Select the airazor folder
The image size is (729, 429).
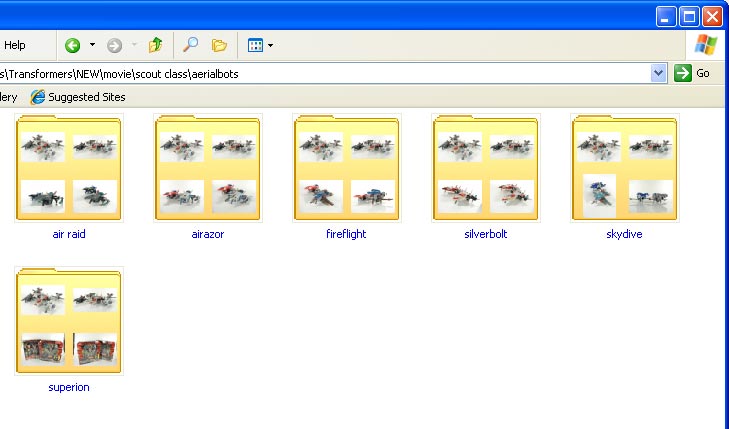208,168
